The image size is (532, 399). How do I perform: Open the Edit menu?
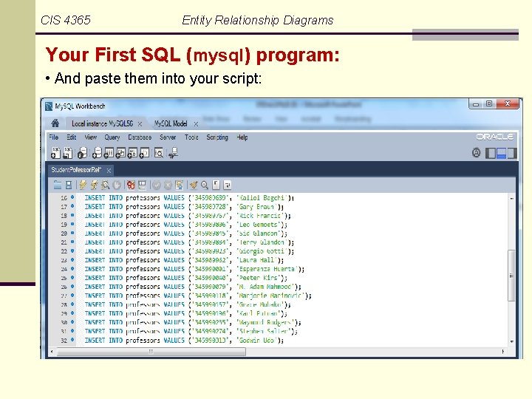(71, 137)
